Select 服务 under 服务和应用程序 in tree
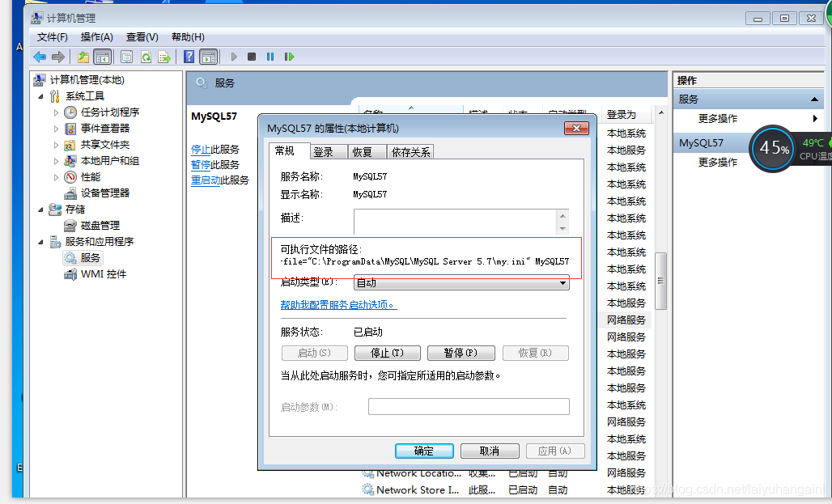Viewport: 832px width, 504px height. 90,258
